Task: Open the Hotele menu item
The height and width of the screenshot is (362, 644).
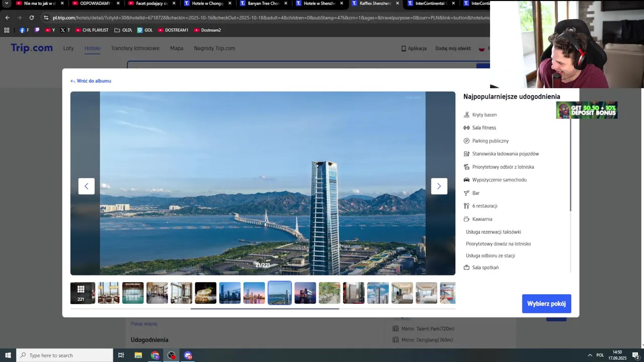Action: (x=92, y=48)
